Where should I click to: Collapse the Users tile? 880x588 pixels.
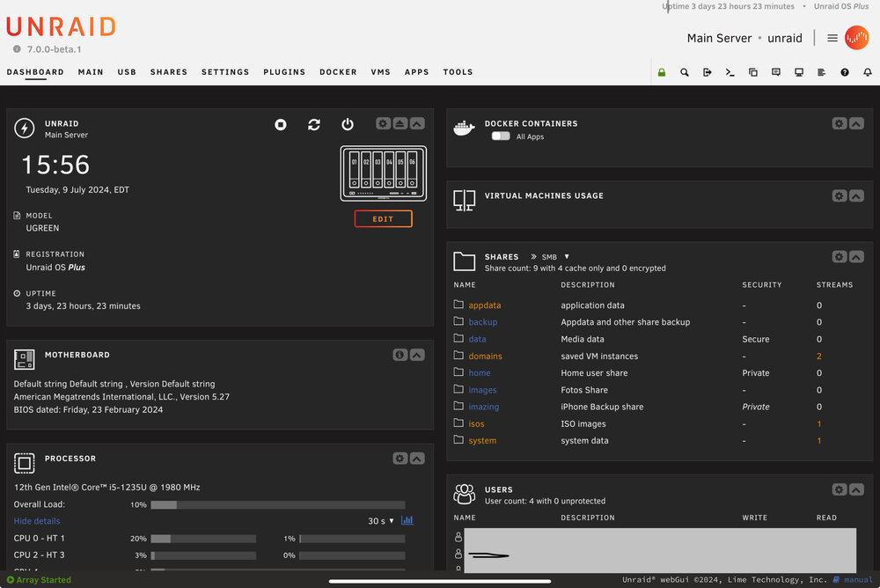857,489
